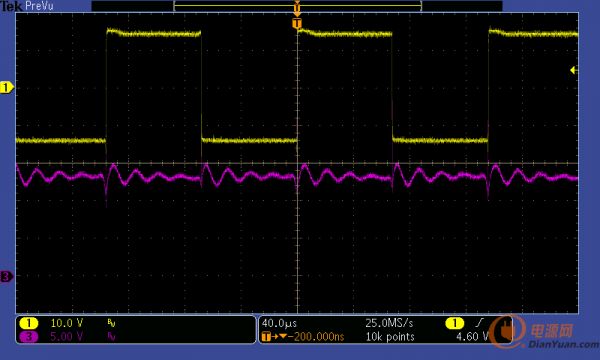The height and width of the screenshot is (360, 600).
Task: Open the 40.0µs timebase readout
Action: point(279,323)
